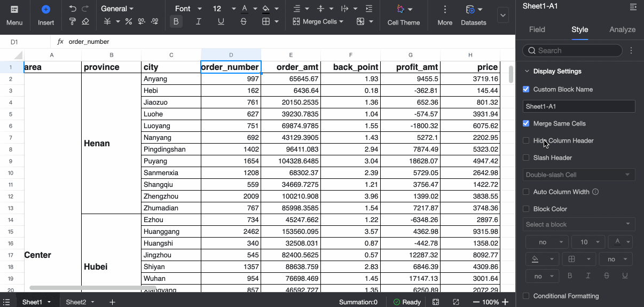Open the Double-slash Cell dropdown
This screenshot has width=644, height=307.
(x=579, y=175)
